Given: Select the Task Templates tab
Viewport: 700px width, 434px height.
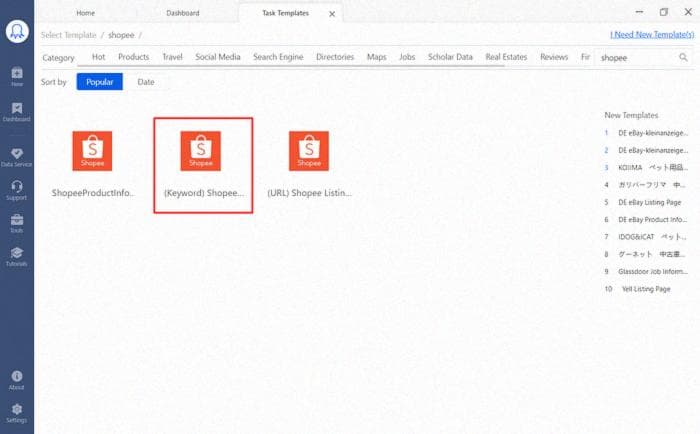Looking at the screenshot, I should [285, 13].
